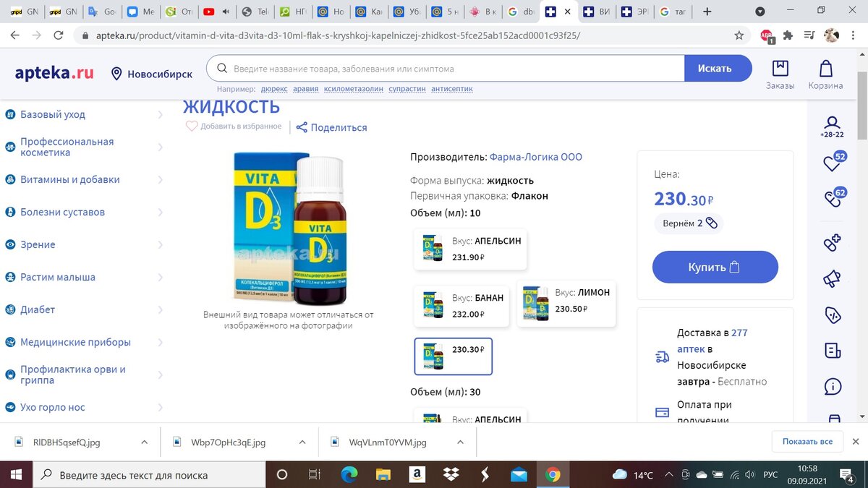The width and height of the screenshot is (868, 488).
Task: Click the Купить buy button
Action: point(715,267)
